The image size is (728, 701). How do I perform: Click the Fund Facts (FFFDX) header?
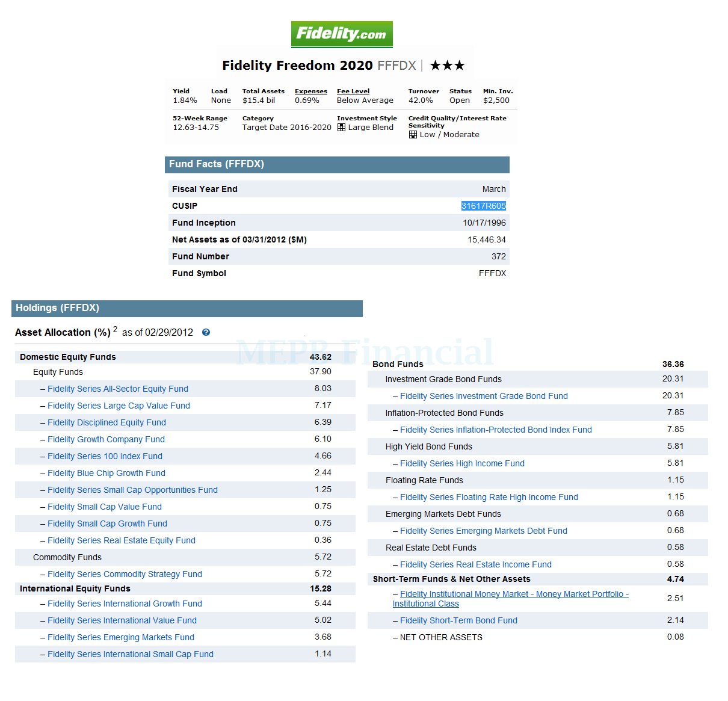click(337, 164)
